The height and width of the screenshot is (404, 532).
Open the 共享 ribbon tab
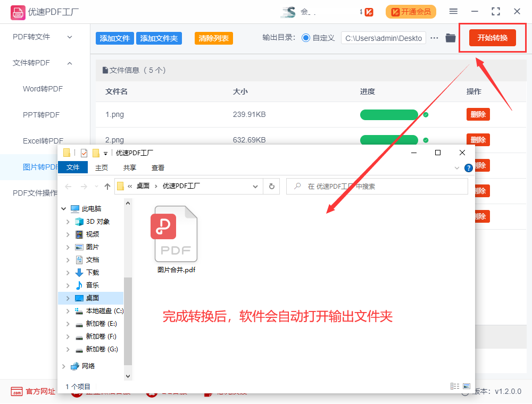(x=130, y=168)
